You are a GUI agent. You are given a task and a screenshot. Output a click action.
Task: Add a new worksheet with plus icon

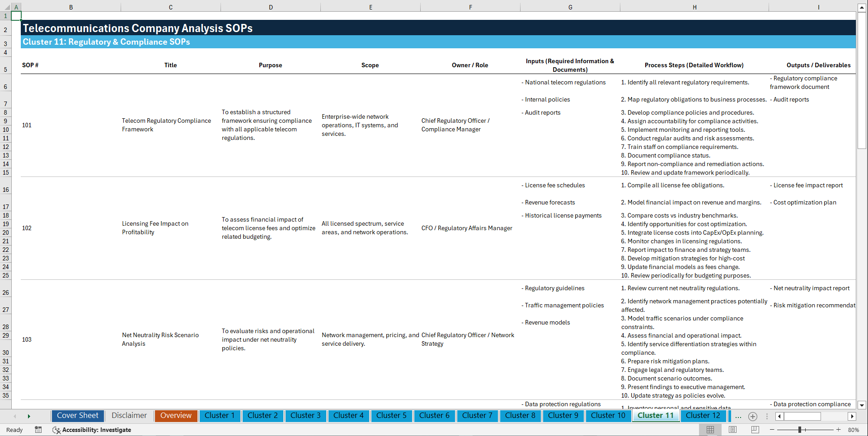pyautogui.click(x=753, y=416)
